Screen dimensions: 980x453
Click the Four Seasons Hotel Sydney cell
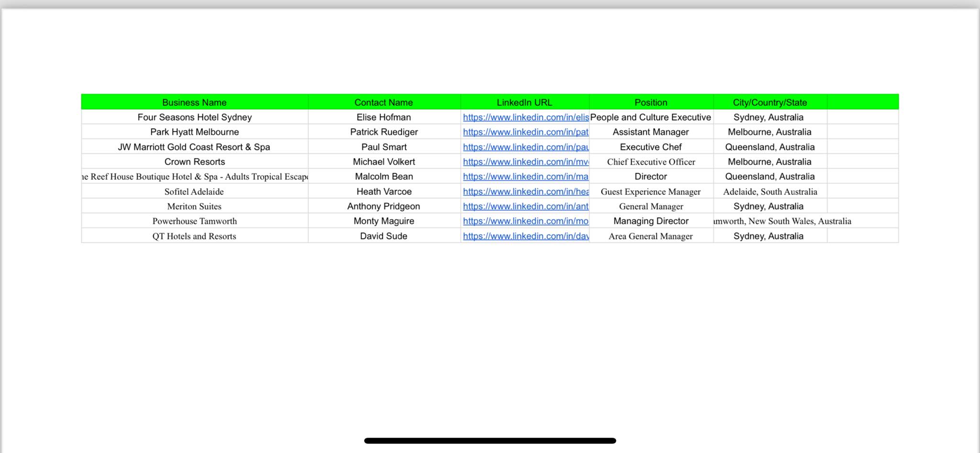(x=195, y=117)
